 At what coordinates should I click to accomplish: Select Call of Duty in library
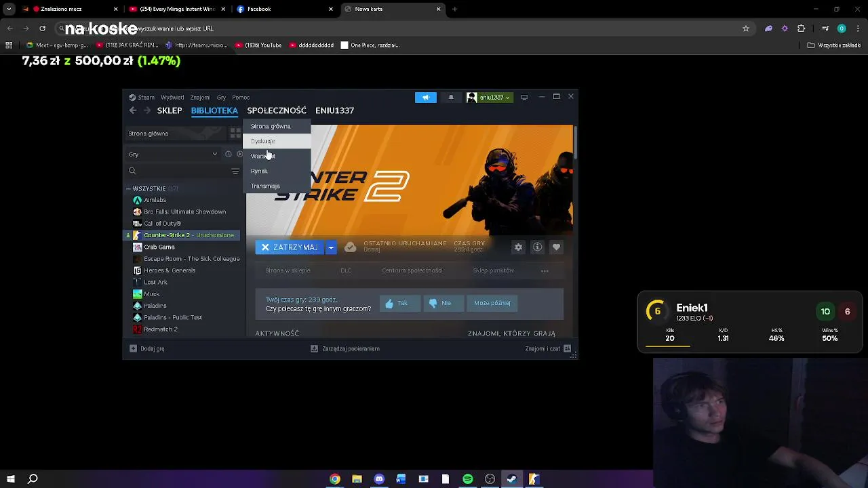click(x=162, y=224)
